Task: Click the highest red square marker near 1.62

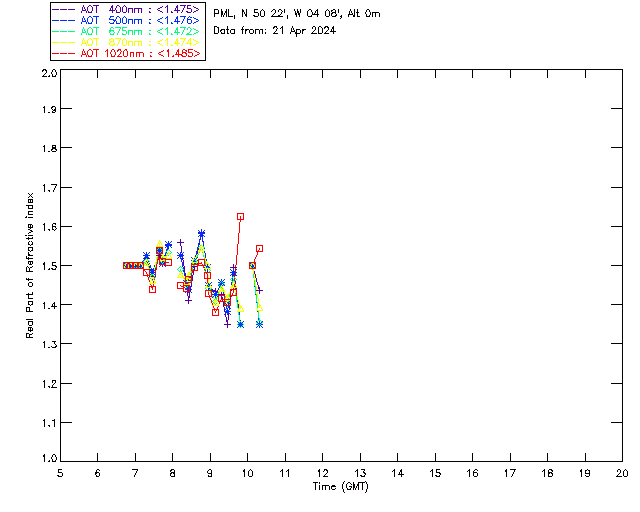Action: [240, 217]
